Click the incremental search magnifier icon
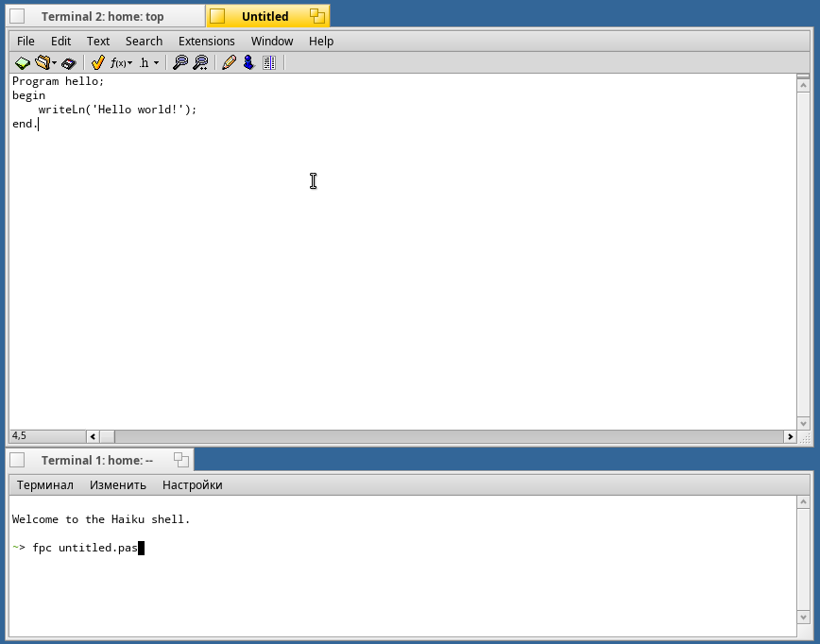The height and width of the screenshot is (644, 820). [x=200, y=63]
